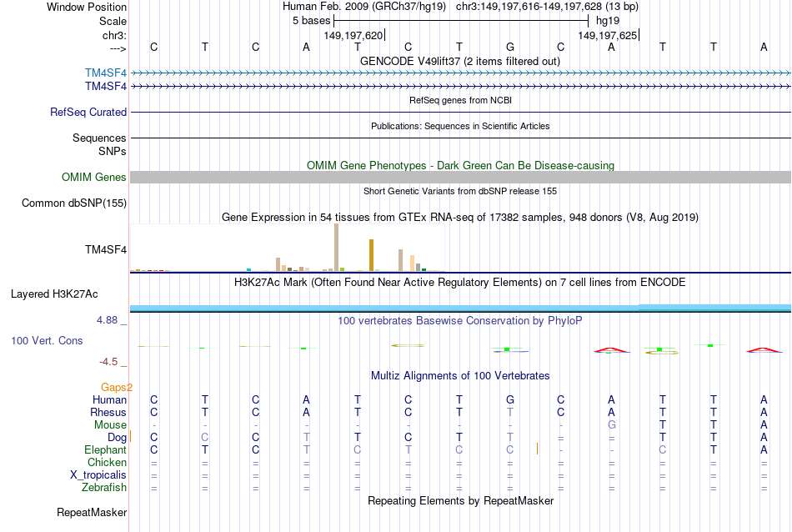Click the orange Gaps2 label
The image size is (792, 532).
click(x=117, y=388)
